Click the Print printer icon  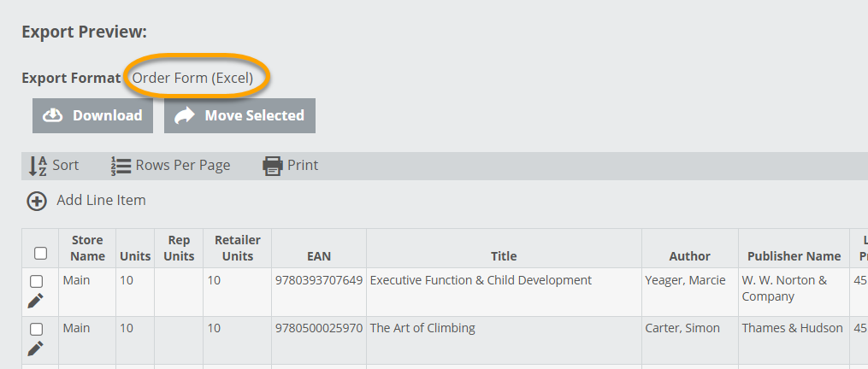click(x=272, y=166)
